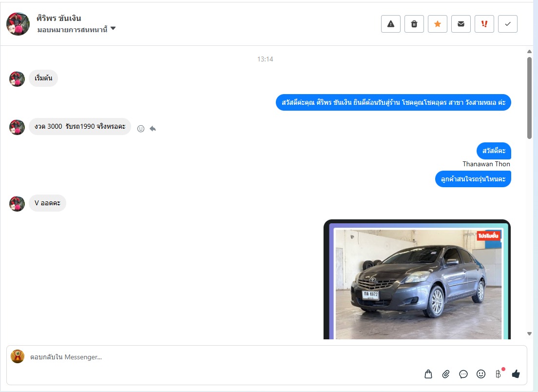Send a thumbs-up like
This screenshot has height=392, width=538.
click(x=516, y=374)
